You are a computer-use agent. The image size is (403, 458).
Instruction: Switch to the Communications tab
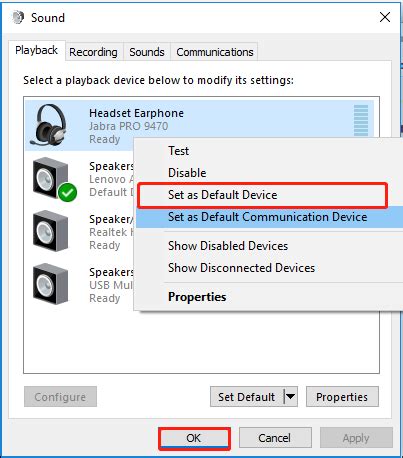coord(215,52)
